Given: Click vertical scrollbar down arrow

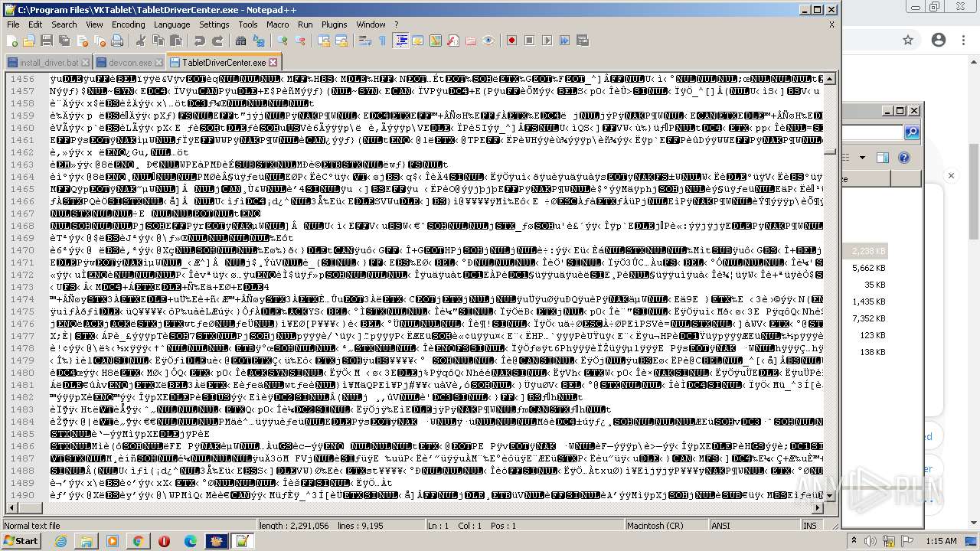Looking at the screenshot, I should point(831,496).
